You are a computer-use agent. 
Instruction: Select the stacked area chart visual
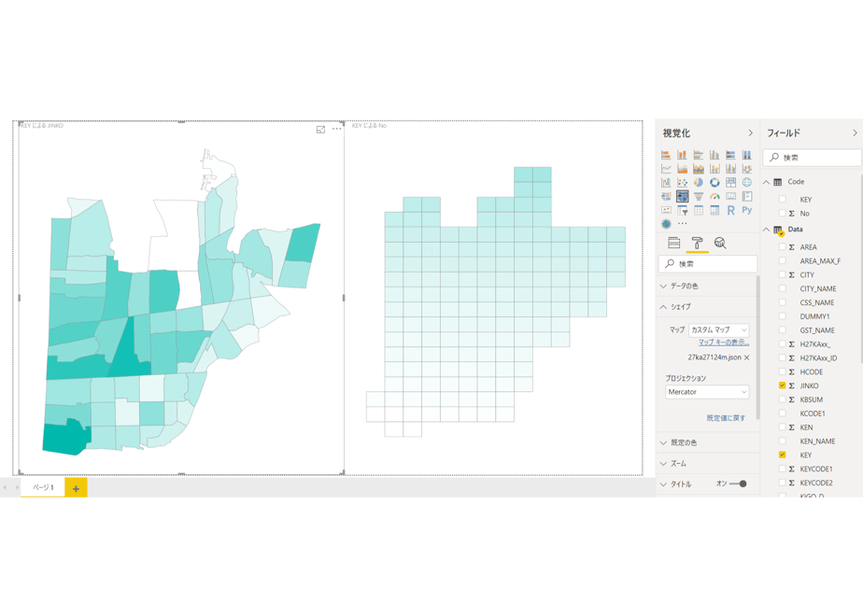point(699,169)
